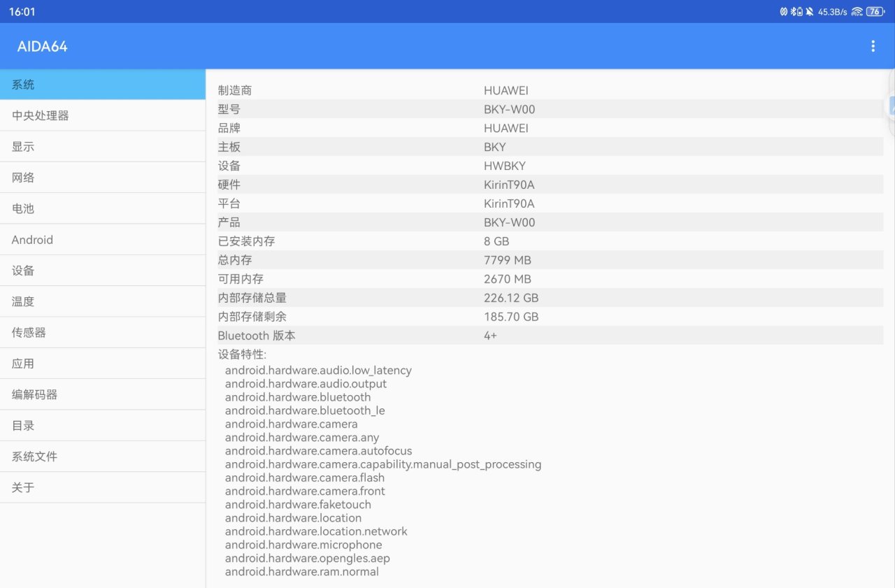Image resolution: width=895 pixels, height=588 pixels.
Task: Open the 设备 sidebar section
Action: coord(103,271)
